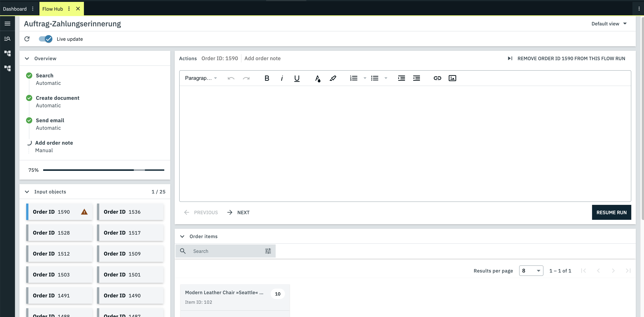
Task: Click the Underline icon
Action: tap(297, 78)
